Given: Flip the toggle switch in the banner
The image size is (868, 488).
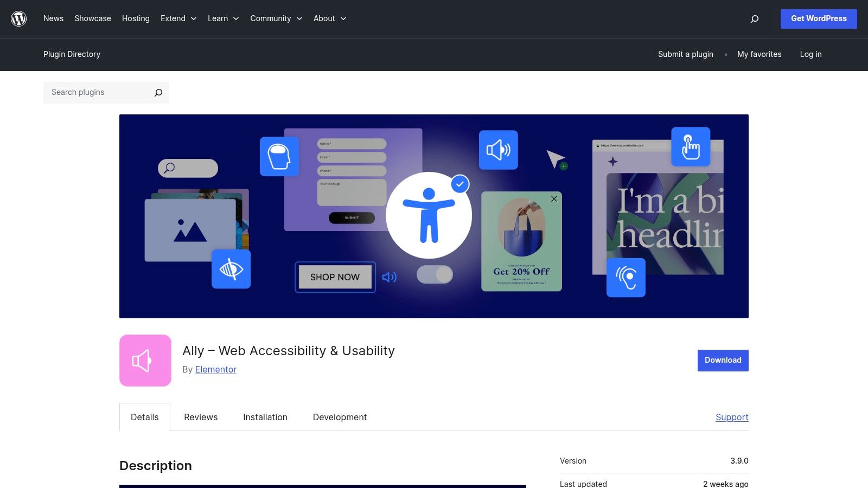Looking at the screenshot, I should 436,275.
